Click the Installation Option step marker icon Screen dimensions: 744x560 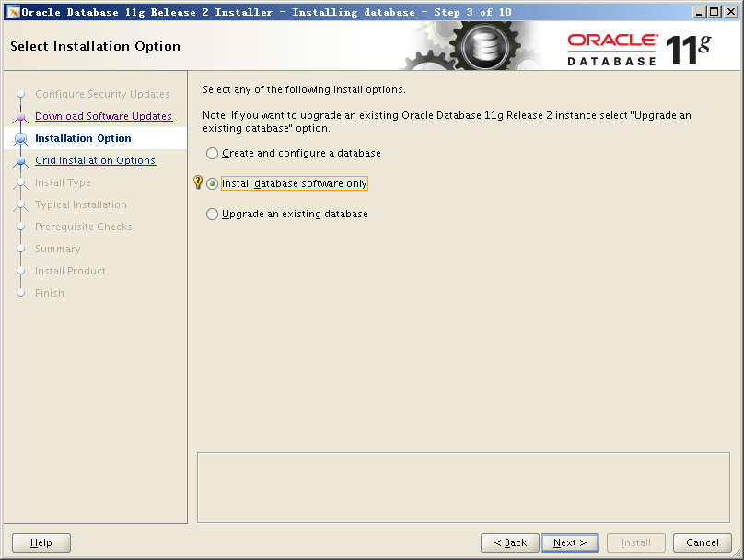pos(20,139)
